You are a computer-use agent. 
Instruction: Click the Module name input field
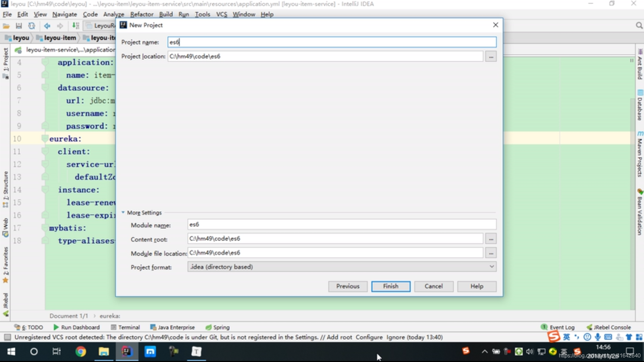click(x=341, y=225)
